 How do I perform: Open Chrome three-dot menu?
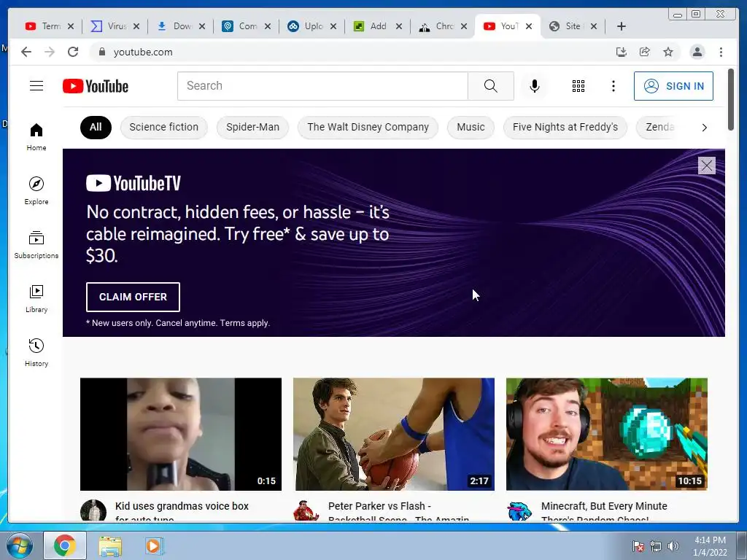tap(721, 52)
